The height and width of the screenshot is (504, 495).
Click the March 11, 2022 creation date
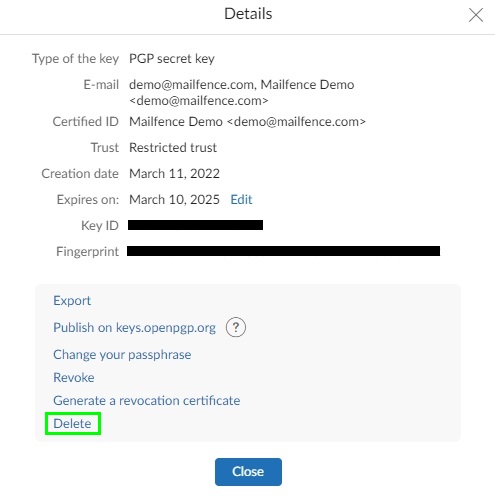tap(174, 174)
